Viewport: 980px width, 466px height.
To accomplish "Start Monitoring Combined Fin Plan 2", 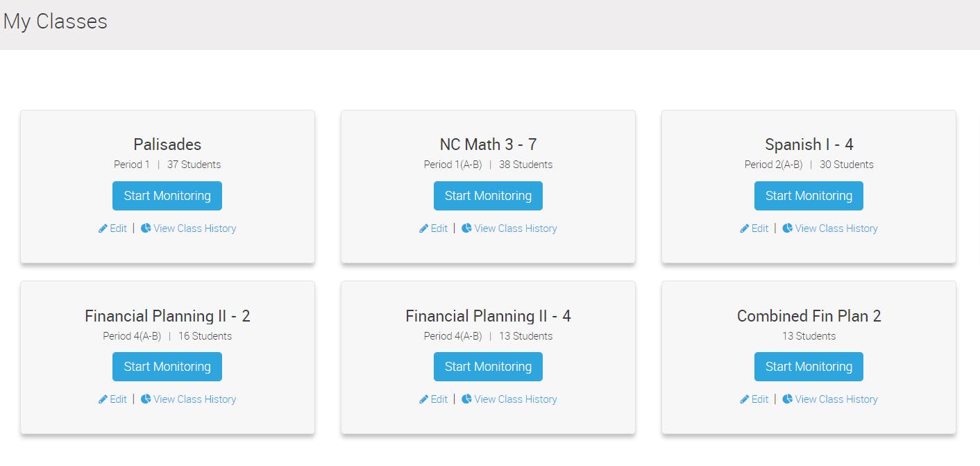I will click(809, 367).
